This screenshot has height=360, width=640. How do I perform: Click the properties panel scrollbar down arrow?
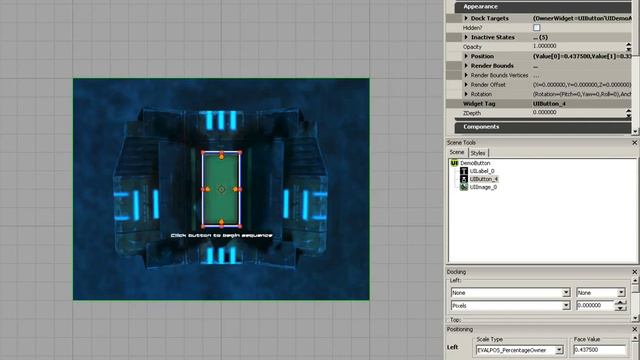click(635, 131)
